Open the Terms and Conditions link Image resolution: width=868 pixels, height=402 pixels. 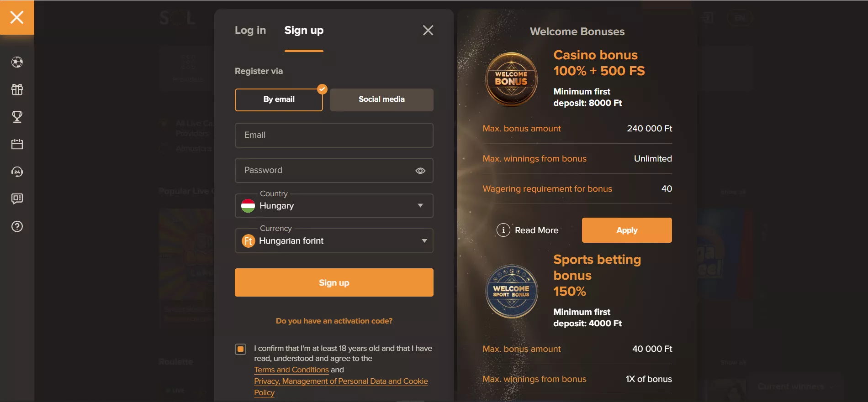tap(291, 370)
